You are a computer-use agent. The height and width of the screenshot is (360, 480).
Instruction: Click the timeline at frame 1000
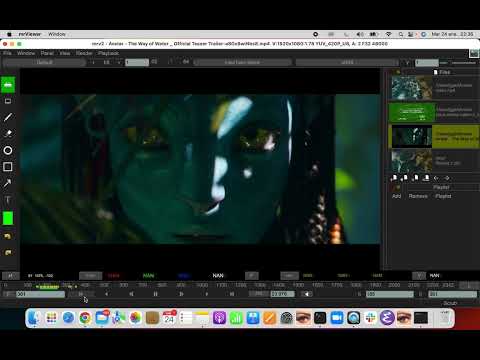tap(202, 285)
